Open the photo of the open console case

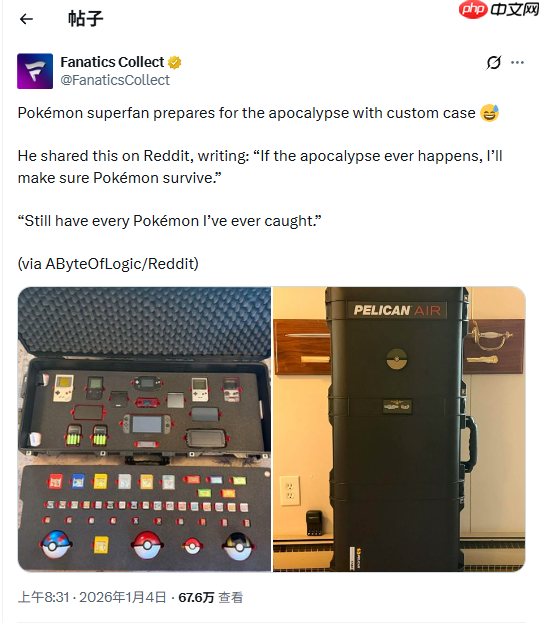click(145, 429)
